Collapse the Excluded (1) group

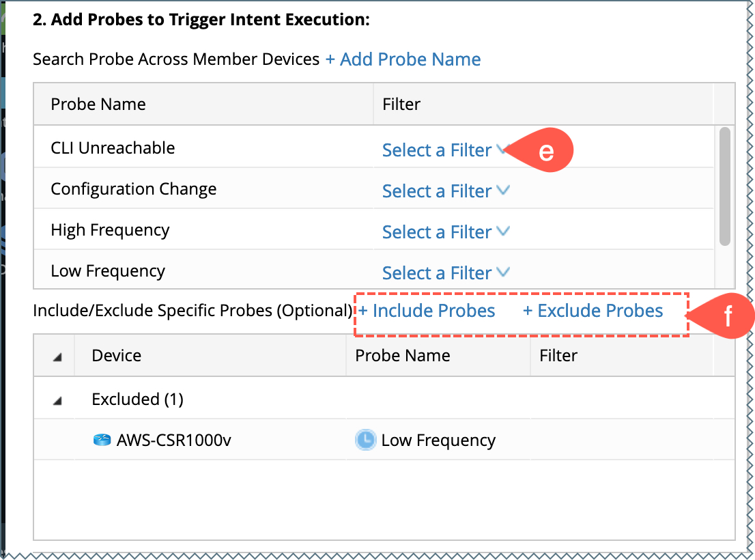58,400
